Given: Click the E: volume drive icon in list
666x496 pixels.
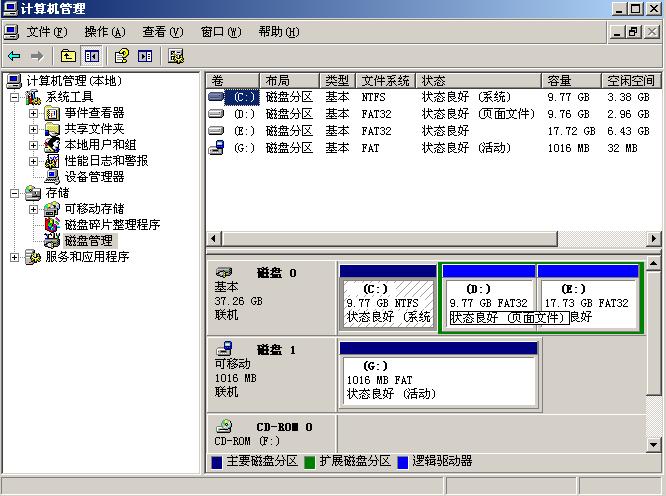Looking at the screenshot, I should click(x=216, y=130).
